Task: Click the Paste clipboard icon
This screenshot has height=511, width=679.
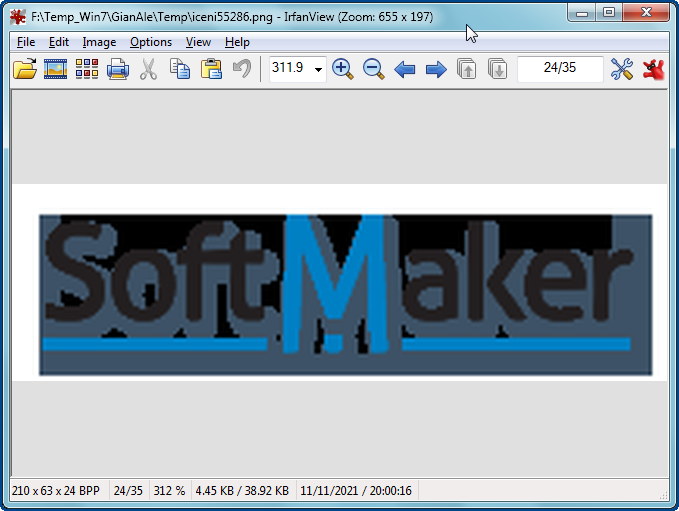Action: click(211, 69)
